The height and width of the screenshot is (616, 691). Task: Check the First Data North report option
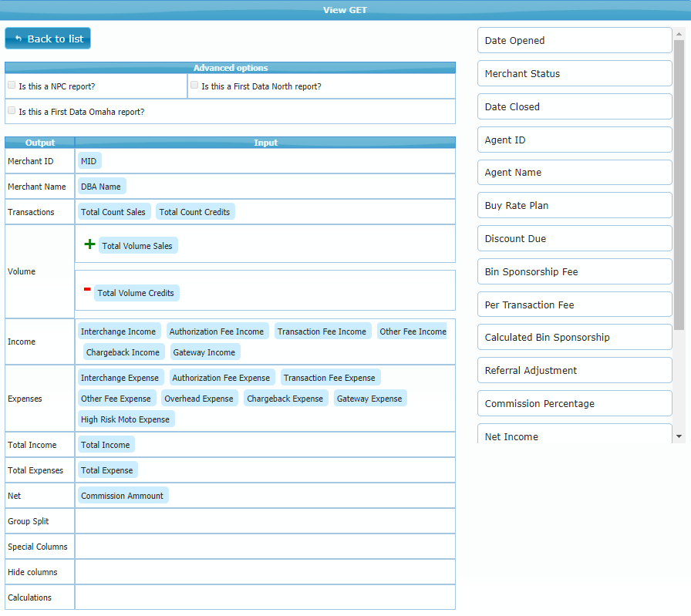194,86
